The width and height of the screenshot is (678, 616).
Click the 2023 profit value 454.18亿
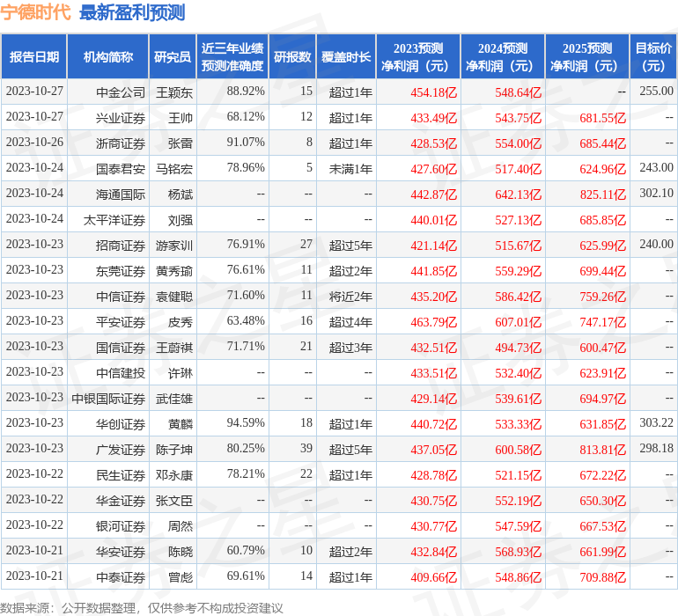(434, 92)
